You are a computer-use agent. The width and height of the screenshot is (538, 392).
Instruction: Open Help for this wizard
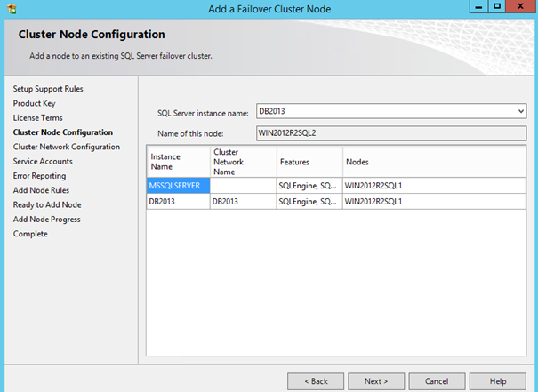pos(498,380)
